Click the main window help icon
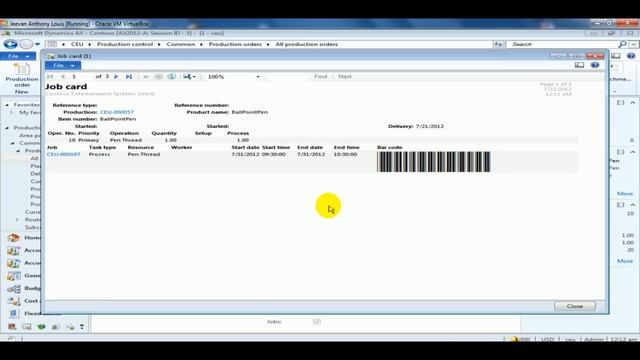 click(631, 56)
